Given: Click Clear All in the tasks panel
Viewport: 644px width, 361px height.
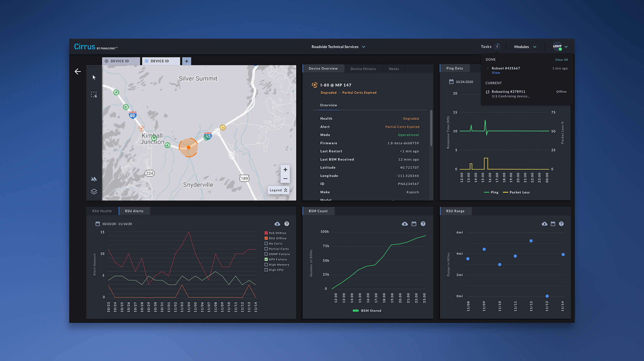Looking at the screenshot, I should (x=561, y=60).
